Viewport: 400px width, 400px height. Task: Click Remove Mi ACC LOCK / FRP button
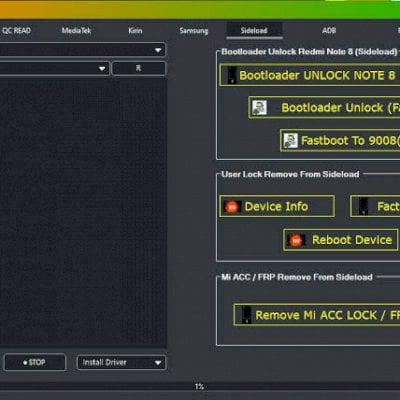317,315
